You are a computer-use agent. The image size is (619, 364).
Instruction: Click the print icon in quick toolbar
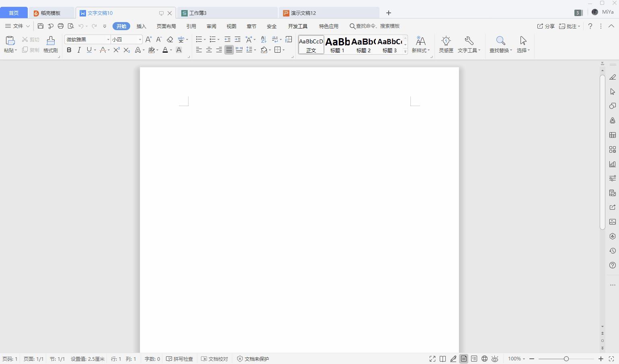[x=60, y=26]
